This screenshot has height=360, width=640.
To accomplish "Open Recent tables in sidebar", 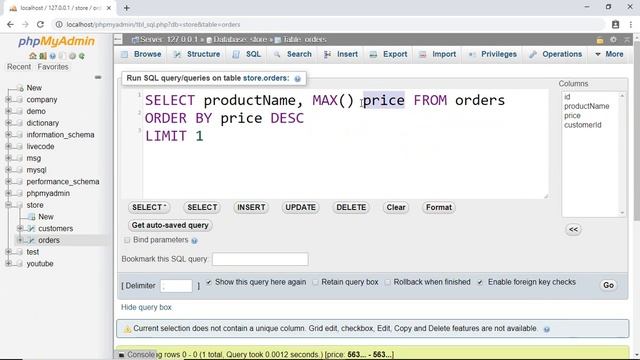I will tap(19, 67).
